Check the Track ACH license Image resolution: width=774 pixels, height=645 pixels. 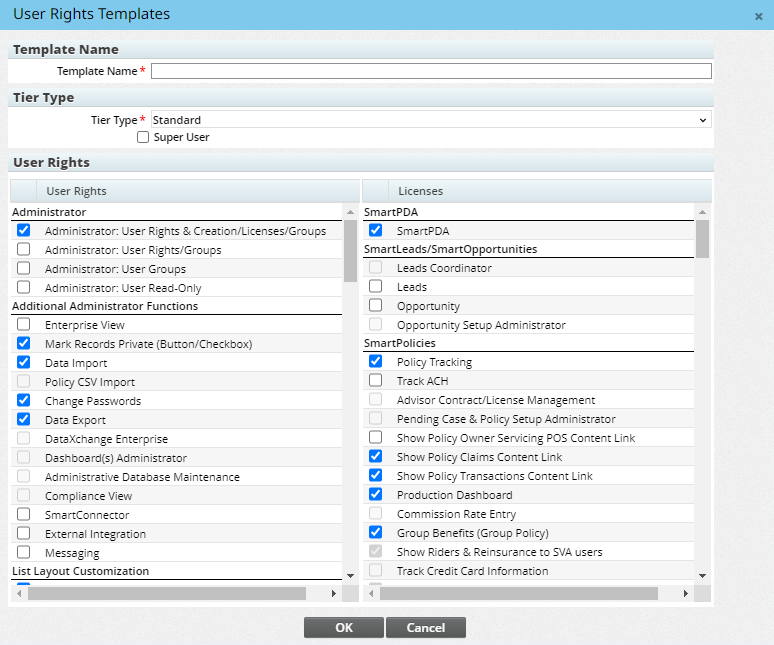pos(375,380)
